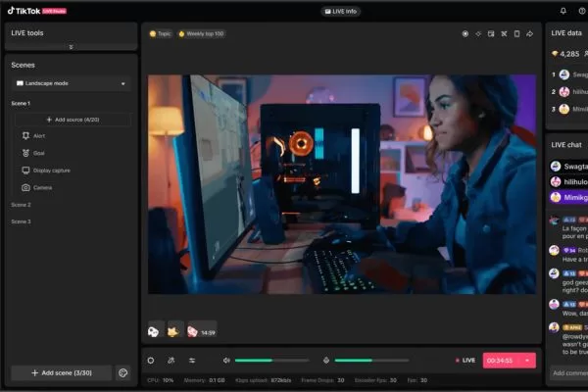Select Scene 2
Image resolution: width=588 pixels, height=392 pixels.
[x=21, y=205]
